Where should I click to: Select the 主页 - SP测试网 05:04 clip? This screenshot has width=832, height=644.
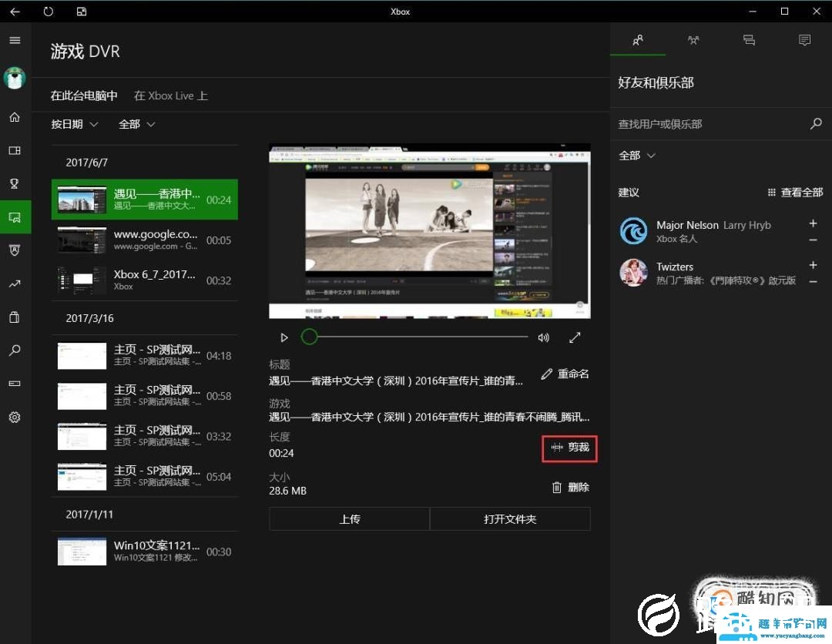144,476
